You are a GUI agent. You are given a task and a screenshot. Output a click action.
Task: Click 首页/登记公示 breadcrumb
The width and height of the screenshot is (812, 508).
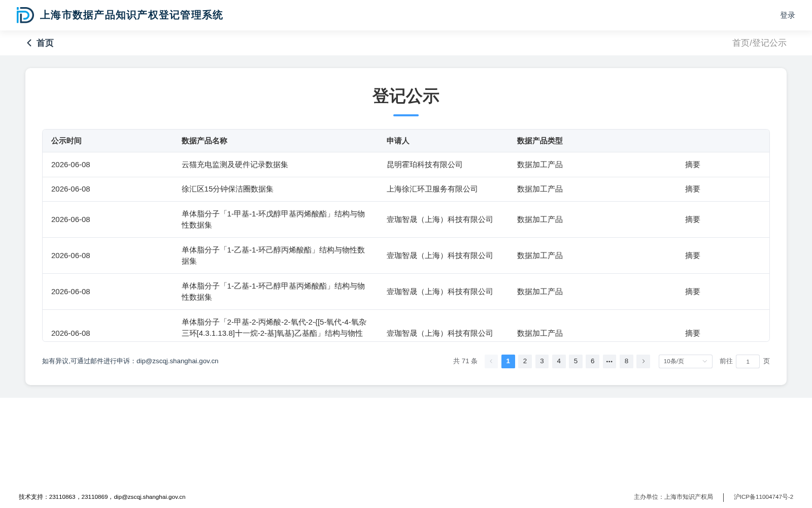(x=759, y=43)
